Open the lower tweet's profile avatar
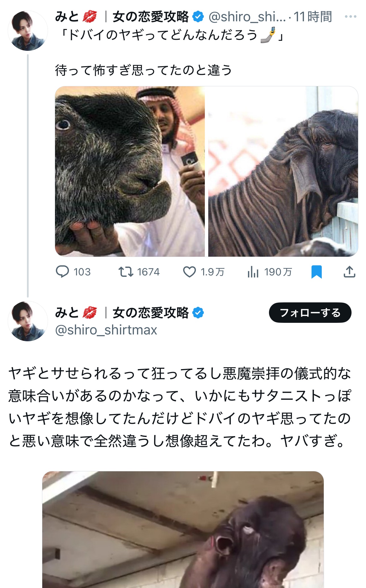Image resolution: width=366 pixels, height=588 pixels. coord(28,321)
